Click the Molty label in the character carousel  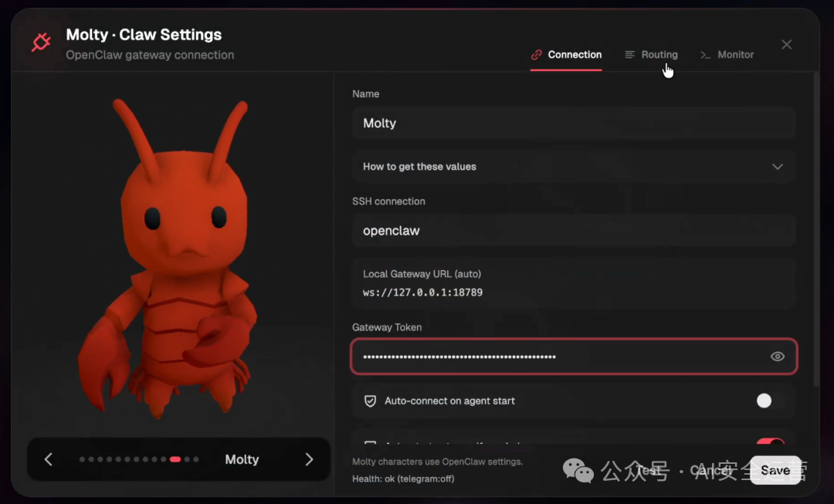tap(242, 459)
